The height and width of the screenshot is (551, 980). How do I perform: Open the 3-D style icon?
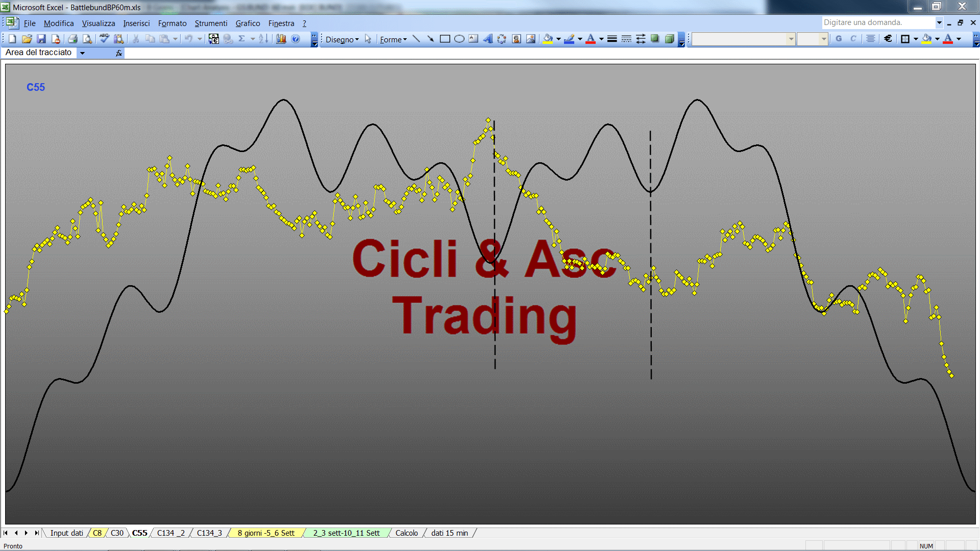(x=669, y=39)
